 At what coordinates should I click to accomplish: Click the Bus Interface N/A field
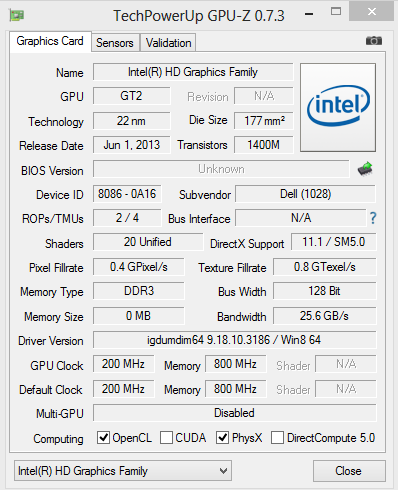301,218
